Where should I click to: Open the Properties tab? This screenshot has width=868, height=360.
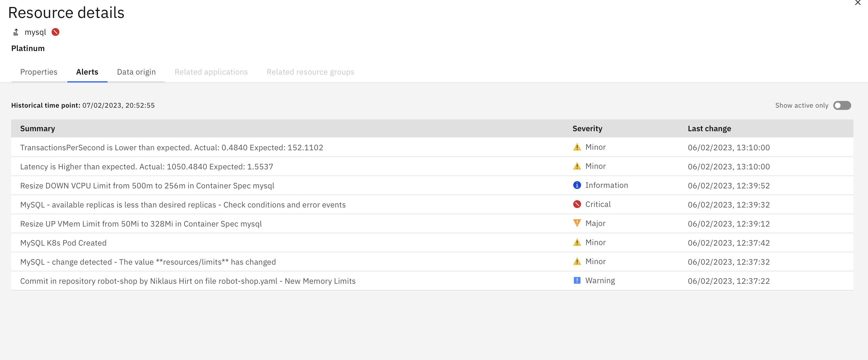pyautogui.click(x=39, y=72)
